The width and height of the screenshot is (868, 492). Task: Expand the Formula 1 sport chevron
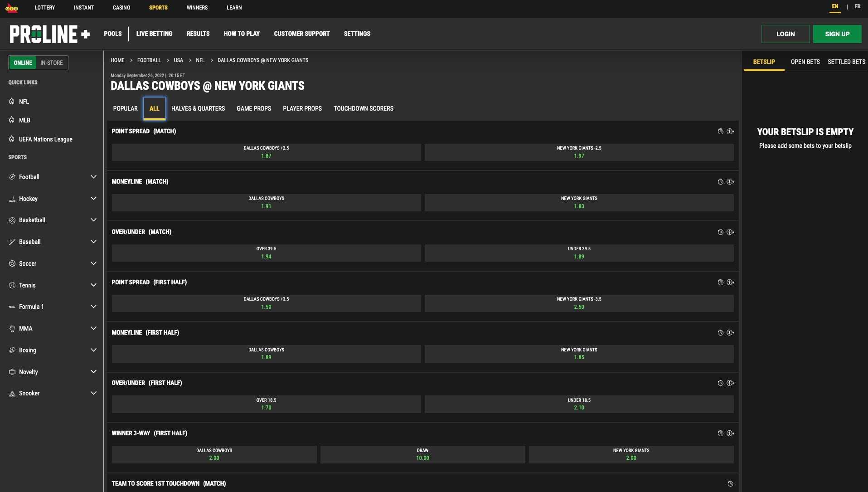(93, 307)
